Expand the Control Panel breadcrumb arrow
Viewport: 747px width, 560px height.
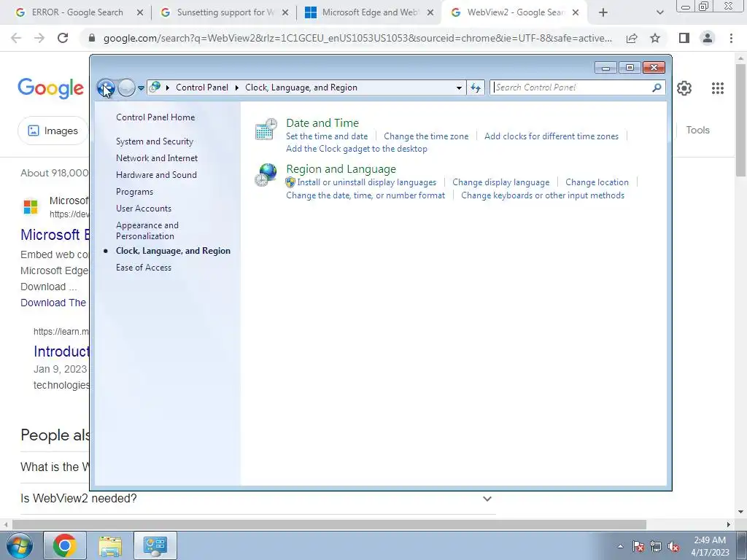(x=168, y=87)
